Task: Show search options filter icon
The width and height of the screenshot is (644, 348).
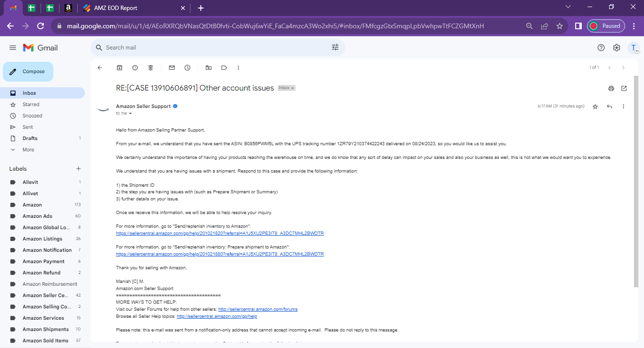Action: click(x=335, y=48)
